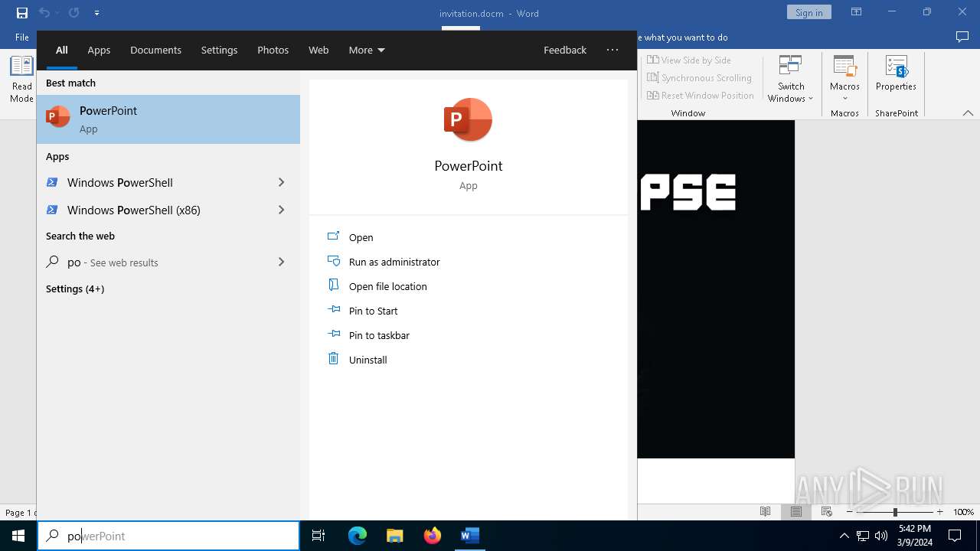Screen dimensions: 980x551
Task: Open the Settings (4+) group
Action: [x=75, y=289]
